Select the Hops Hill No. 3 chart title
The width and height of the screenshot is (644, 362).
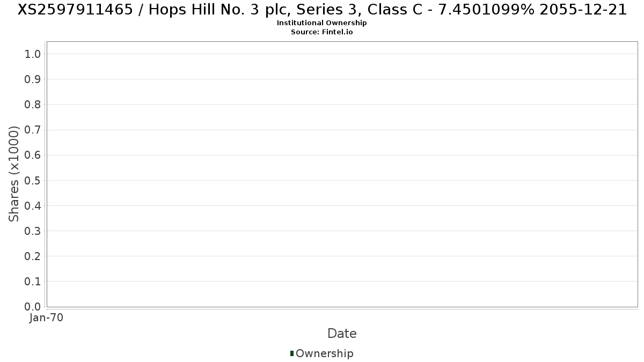point(322,10)
